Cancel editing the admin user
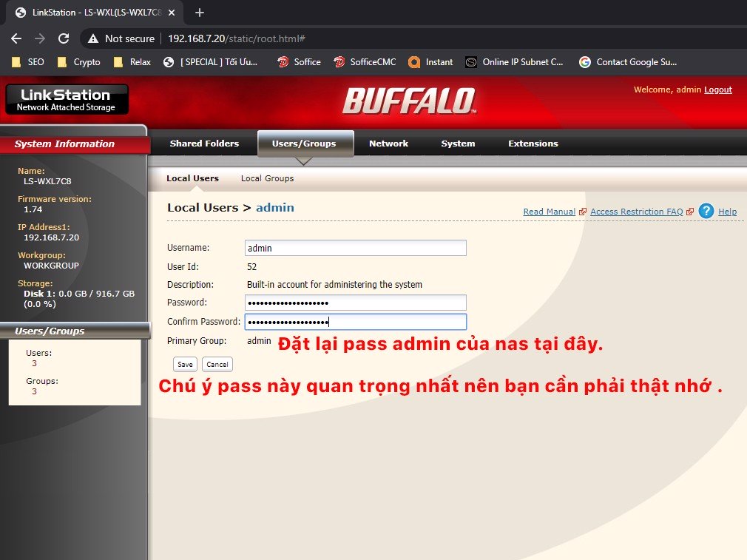This screenshot has width=747, height=560. point(217,364)
